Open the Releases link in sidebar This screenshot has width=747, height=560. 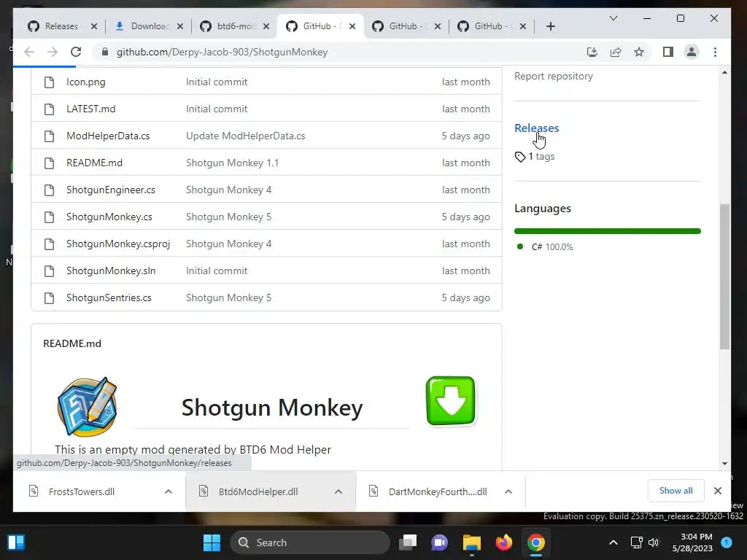(x=536, y=128)
